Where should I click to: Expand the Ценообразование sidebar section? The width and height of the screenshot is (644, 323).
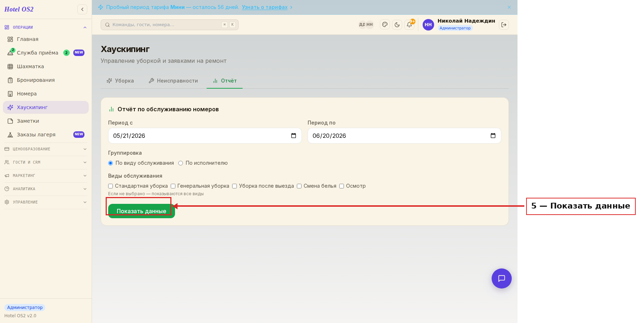click(46, 149)
